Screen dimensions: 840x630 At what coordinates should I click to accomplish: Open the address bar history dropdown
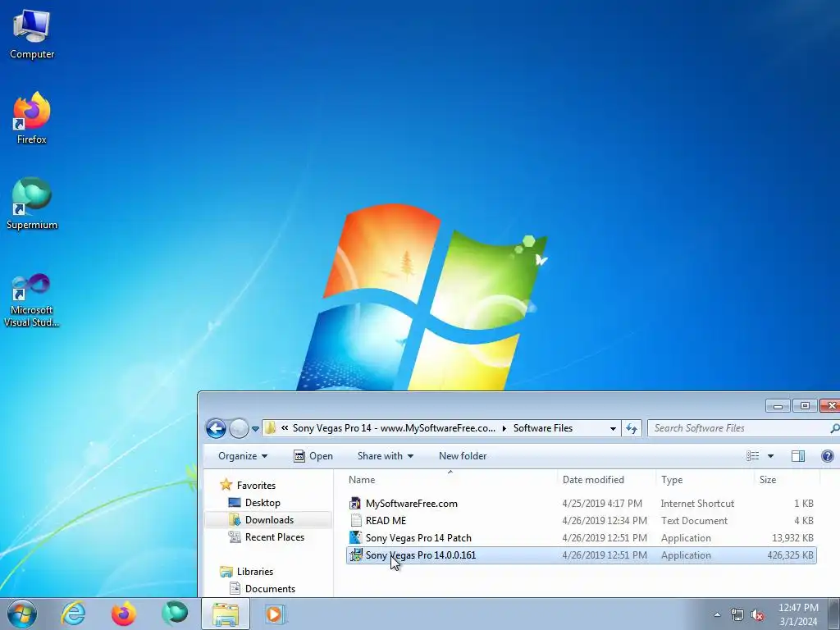(613, 428)
